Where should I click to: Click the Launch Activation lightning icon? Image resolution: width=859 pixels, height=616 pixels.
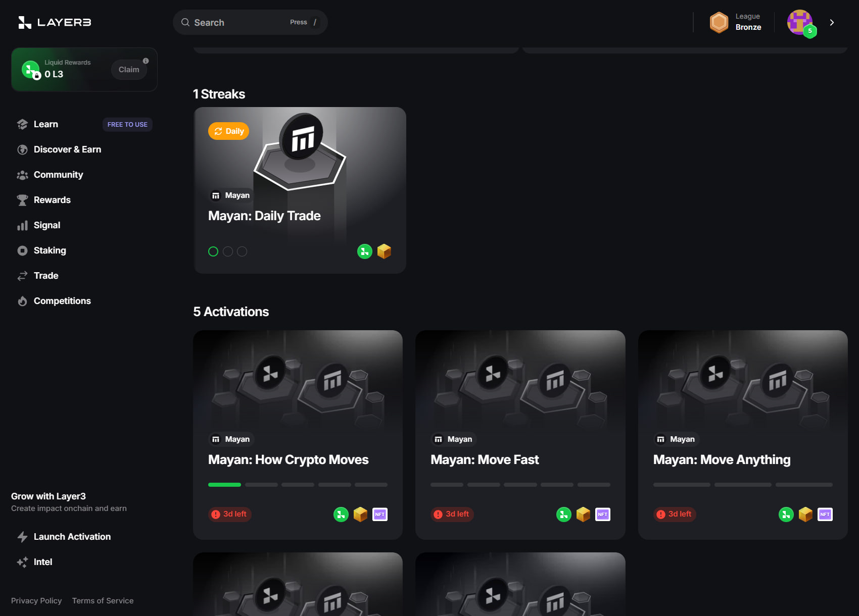tap(22, 537)
